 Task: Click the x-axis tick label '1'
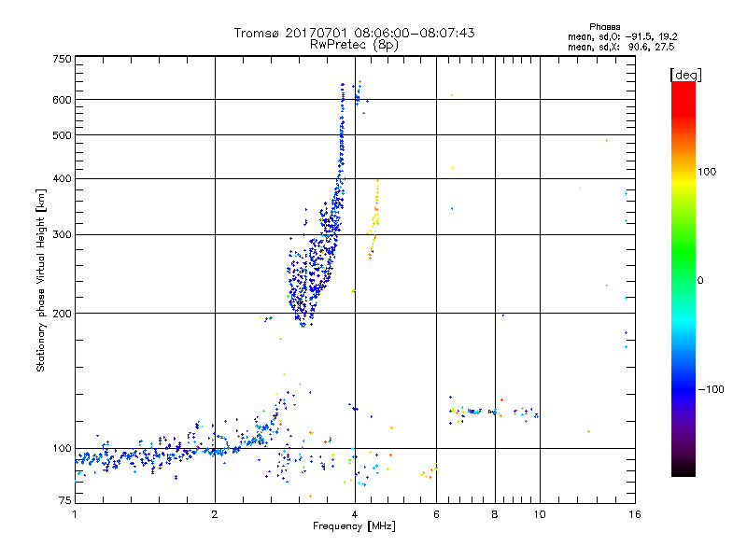pyautogui.click(x=75, y=514)
